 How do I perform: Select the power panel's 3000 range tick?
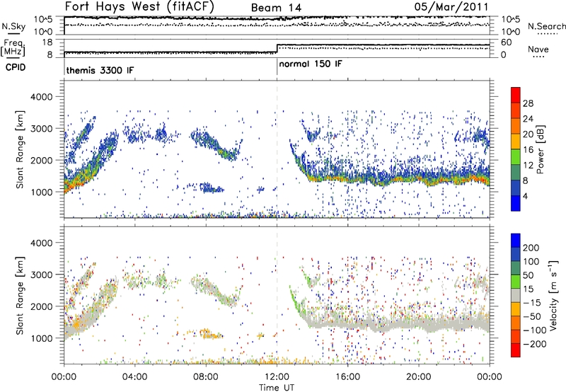click(x=42, y=129)
